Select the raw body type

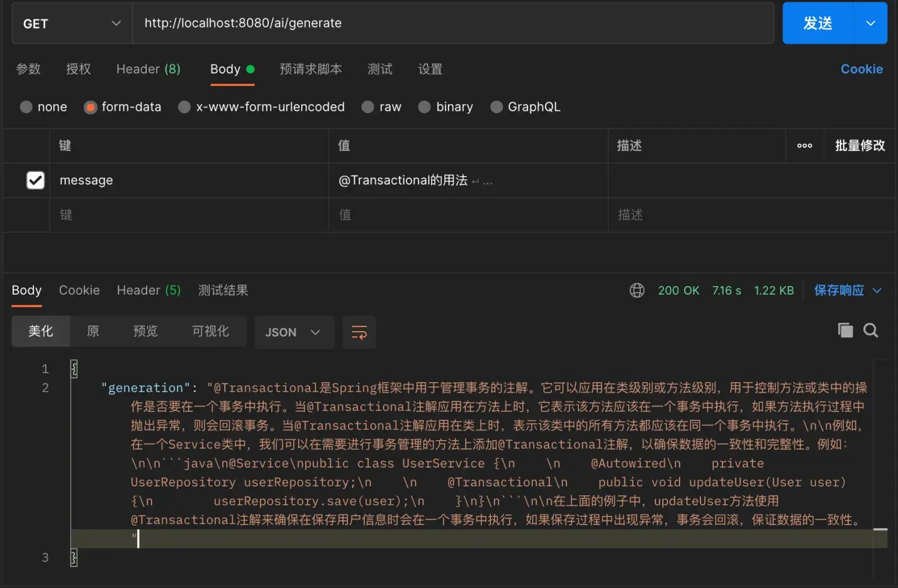[x=368, y=107]
